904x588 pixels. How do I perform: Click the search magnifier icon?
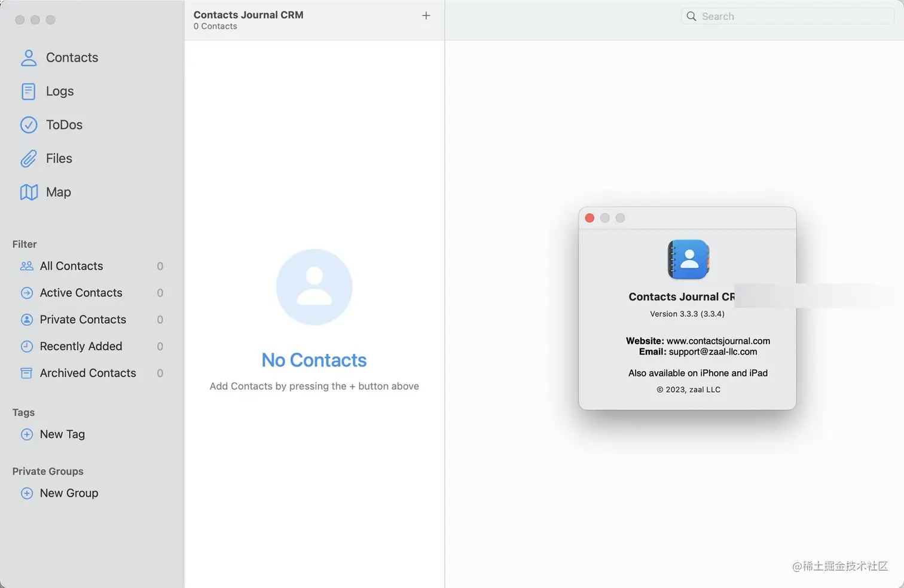pos(691,16)
